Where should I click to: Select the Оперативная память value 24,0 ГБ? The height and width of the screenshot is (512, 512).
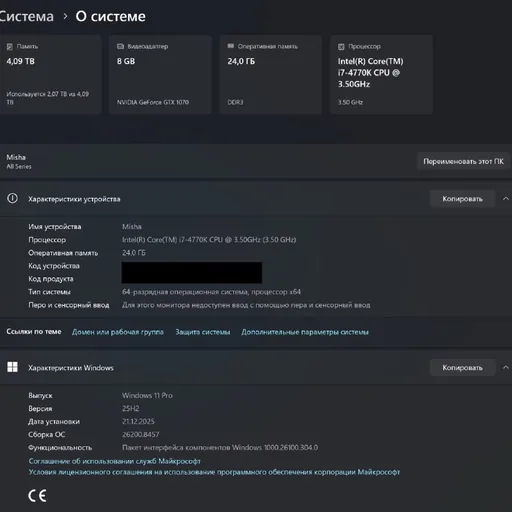pyautogui.click(x=134, y=253)
